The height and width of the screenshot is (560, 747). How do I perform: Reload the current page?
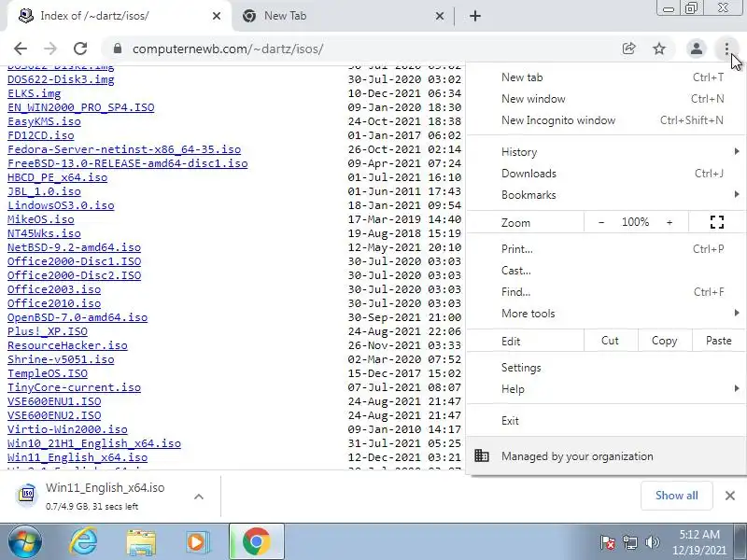click(80, 49)
